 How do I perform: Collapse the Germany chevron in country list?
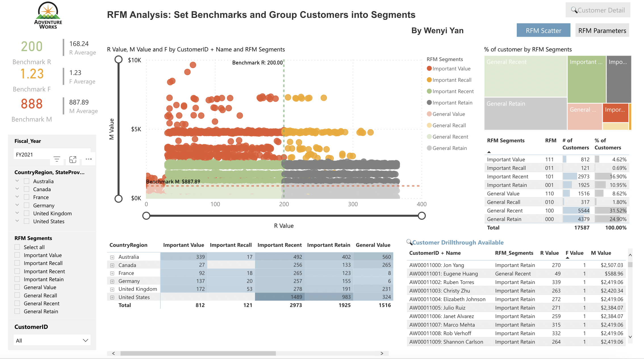[17, 205]
